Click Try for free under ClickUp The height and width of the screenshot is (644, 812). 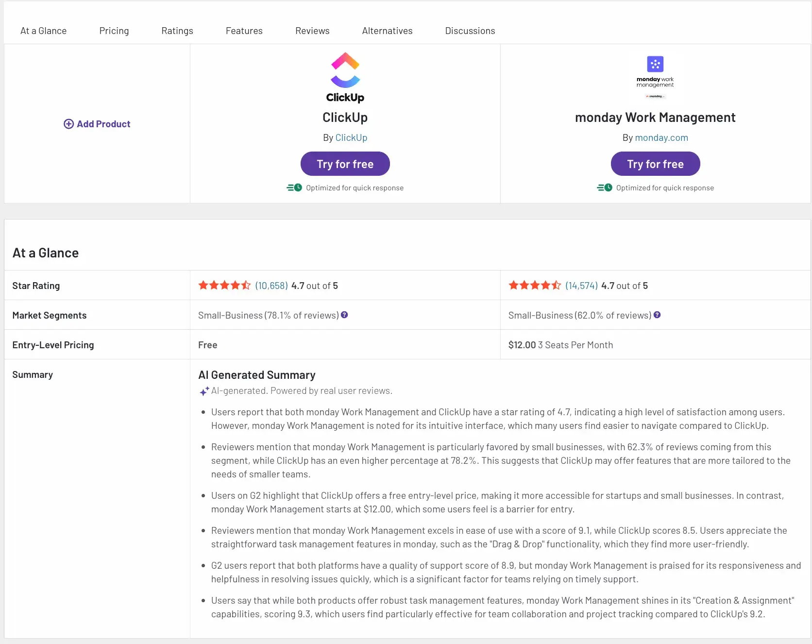[x=345, y=164]
